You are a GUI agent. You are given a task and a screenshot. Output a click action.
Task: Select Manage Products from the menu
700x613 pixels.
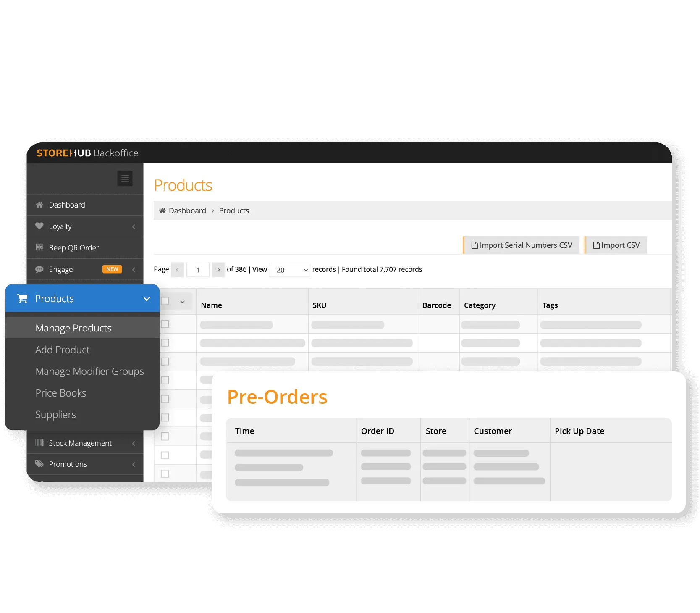click(x=73, y=328)
